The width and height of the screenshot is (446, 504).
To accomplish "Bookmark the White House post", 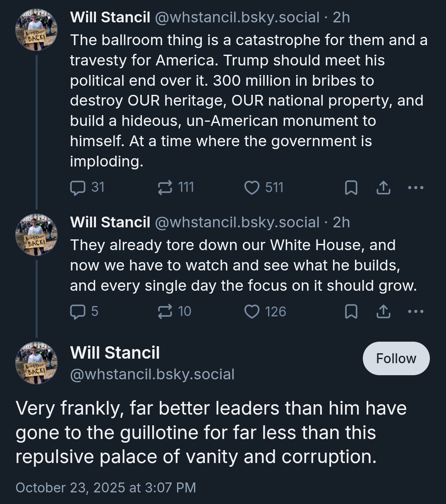I will pos(351,311).
